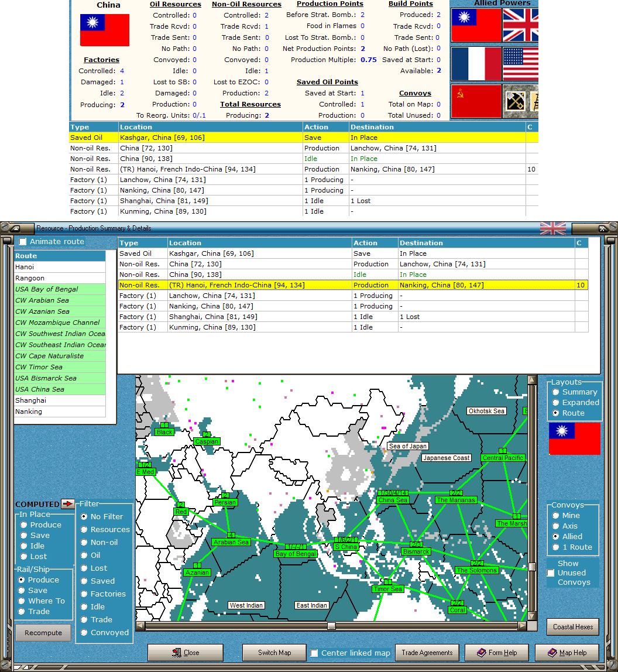Click the China Sea convoy marker

tap(393, 500)
